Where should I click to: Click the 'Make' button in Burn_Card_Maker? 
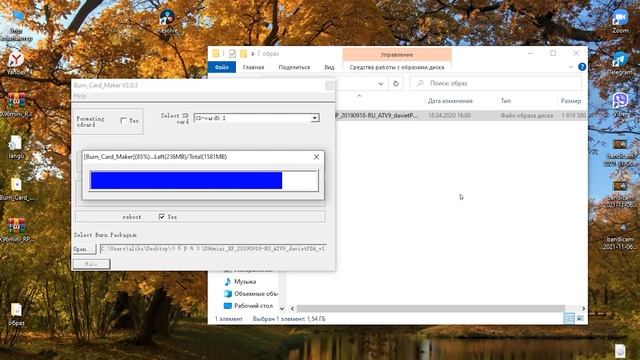tap(91, 264)
